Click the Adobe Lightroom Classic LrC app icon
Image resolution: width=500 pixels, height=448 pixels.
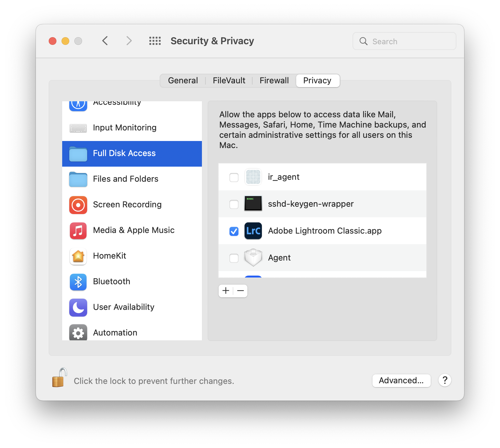point(253,231)
